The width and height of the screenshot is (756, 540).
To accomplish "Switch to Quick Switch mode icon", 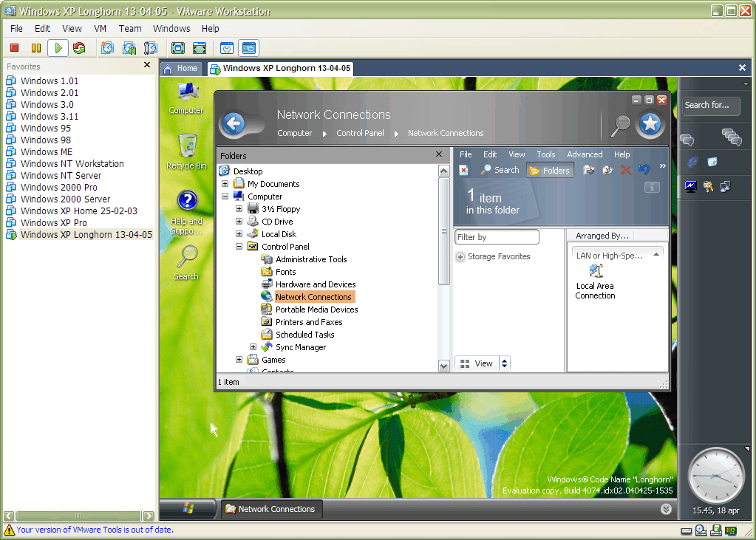I will click(199, 48).
